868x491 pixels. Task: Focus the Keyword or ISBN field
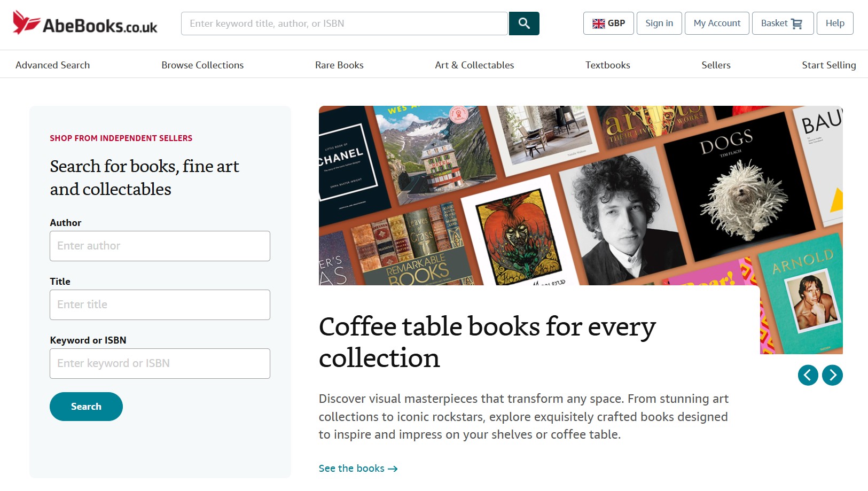click(x=160, y=363)
